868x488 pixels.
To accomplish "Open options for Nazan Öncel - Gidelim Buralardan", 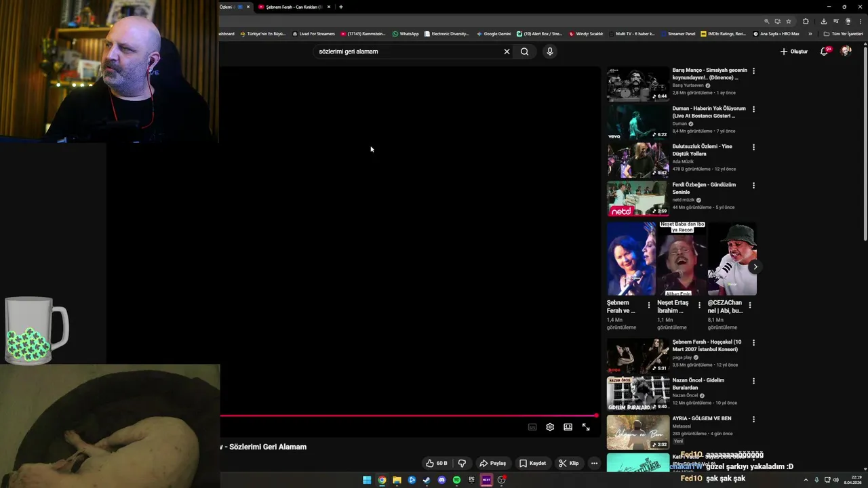I will click(753, 381).
